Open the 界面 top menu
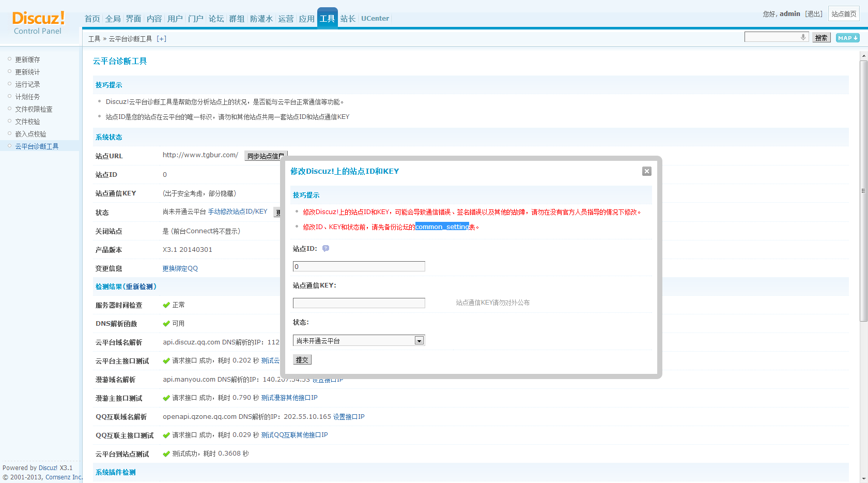Screen dimensions: 868x483 (134, 19)
